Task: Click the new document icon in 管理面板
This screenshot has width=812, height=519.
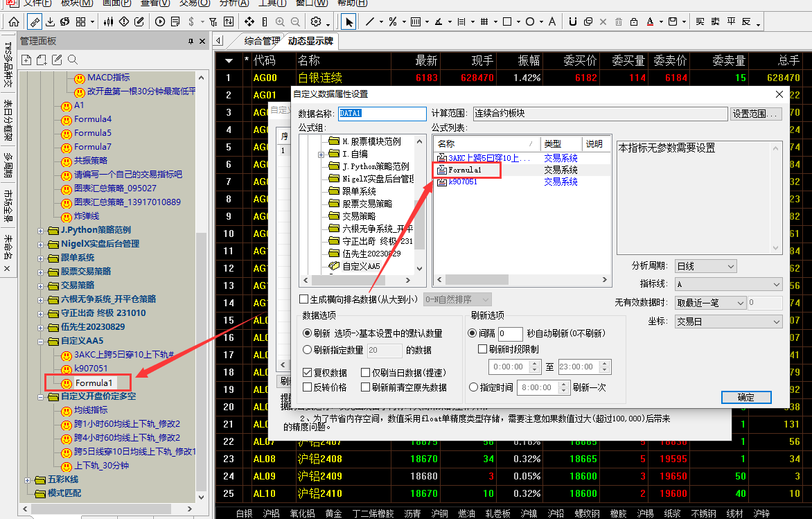Action: (26, 60)
